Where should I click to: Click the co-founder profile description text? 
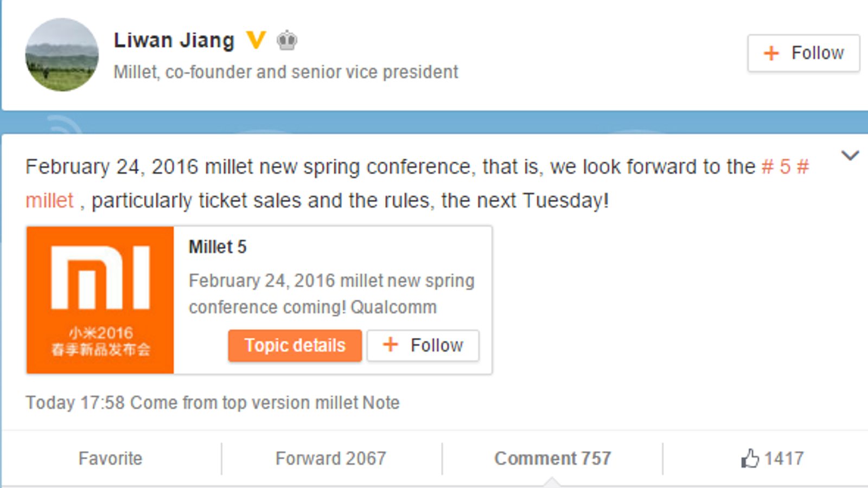pyautogui.click(x=286, y=72)
